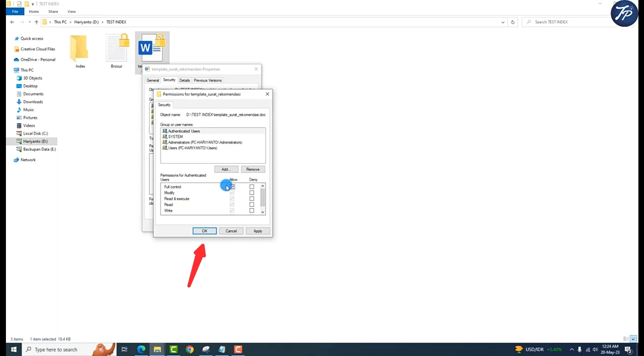The height and width of the screenshot is (356, 644).
Task: Check Deny for Full control
Action: pyautogui.click(x=252, y=187)
